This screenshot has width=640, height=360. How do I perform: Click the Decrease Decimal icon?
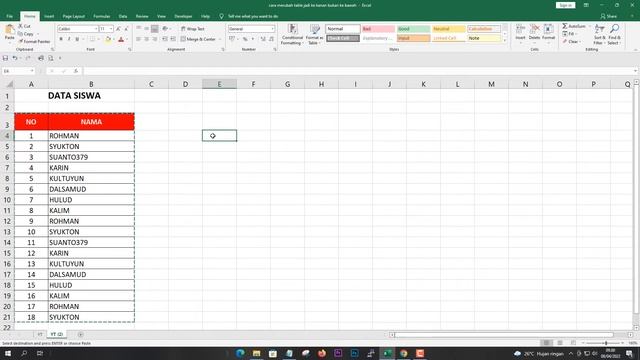click(271, 39)
